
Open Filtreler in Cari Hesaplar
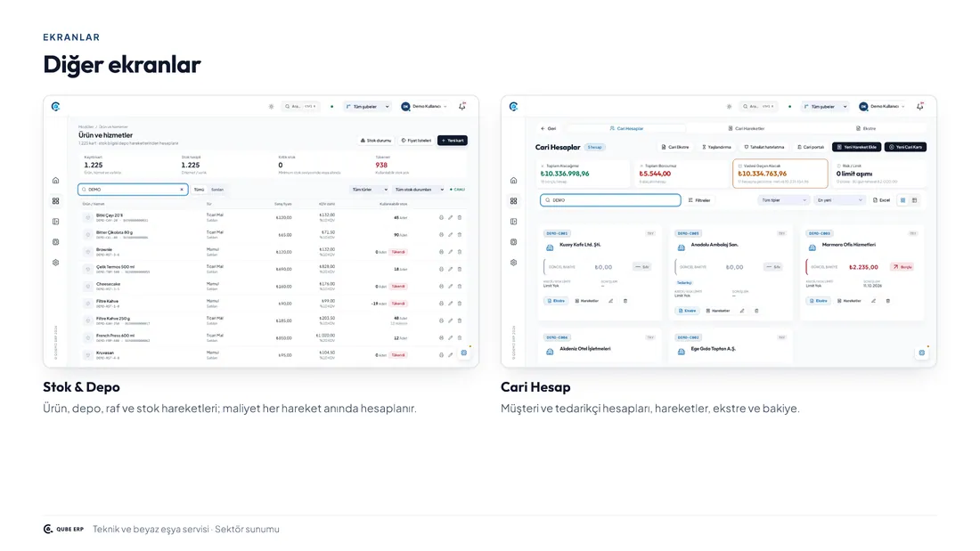(699, 200)
